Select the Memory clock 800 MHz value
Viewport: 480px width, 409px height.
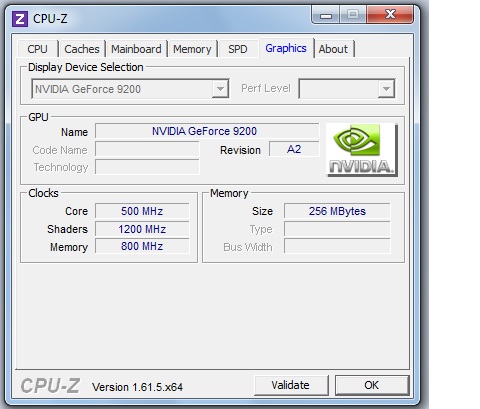point(142,246)
